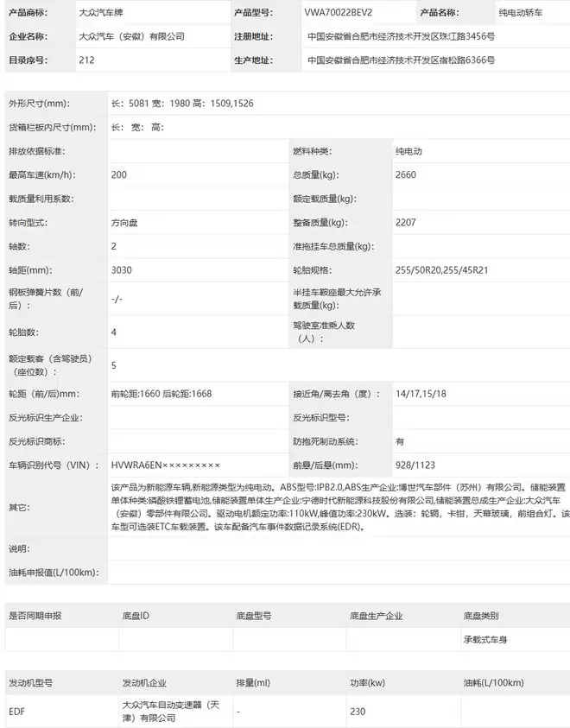
Task: Select curb weight value 2207
Action: pos(406,223)
